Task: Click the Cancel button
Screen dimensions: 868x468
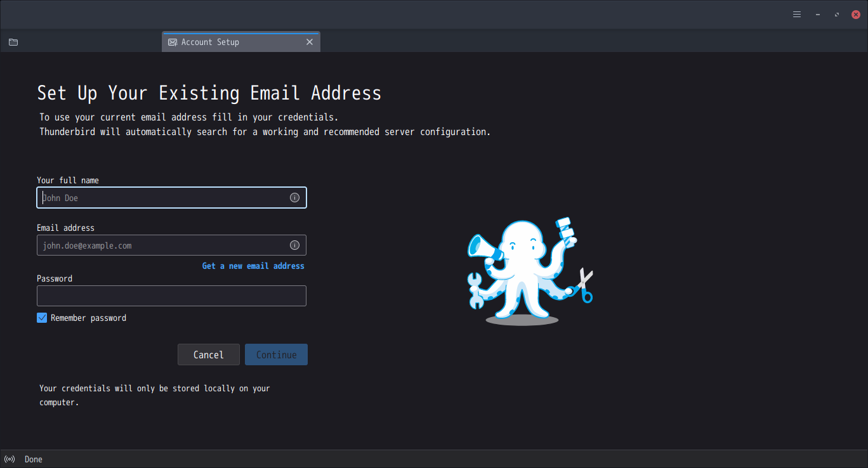Action: click(209, 354)
